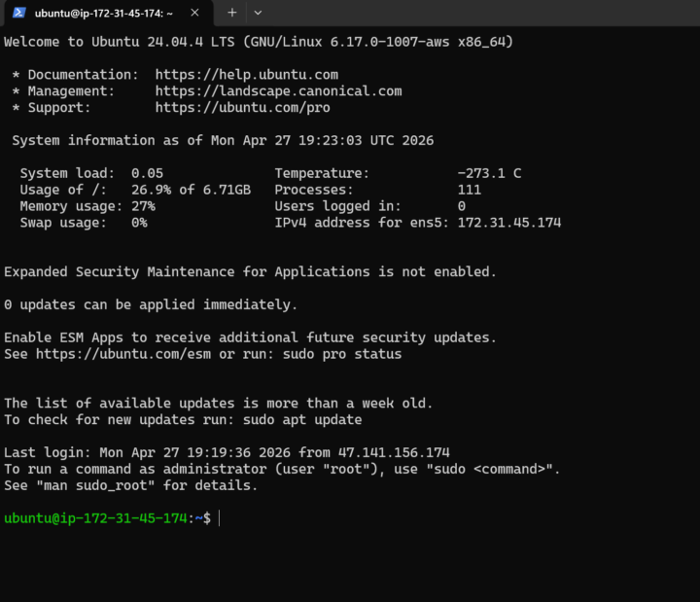Expand the profile dropdown chevron
This screenshot has height=602, width=700.
click(x=258, y=13)
